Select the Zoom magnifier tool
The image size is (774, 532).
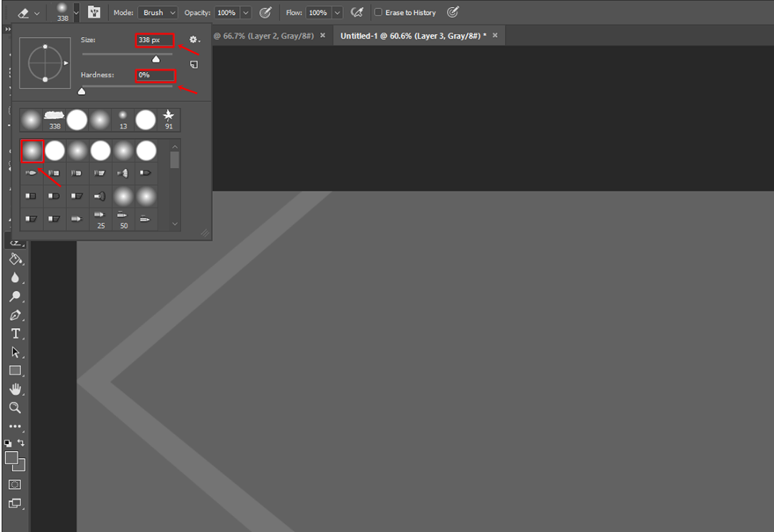15,408
